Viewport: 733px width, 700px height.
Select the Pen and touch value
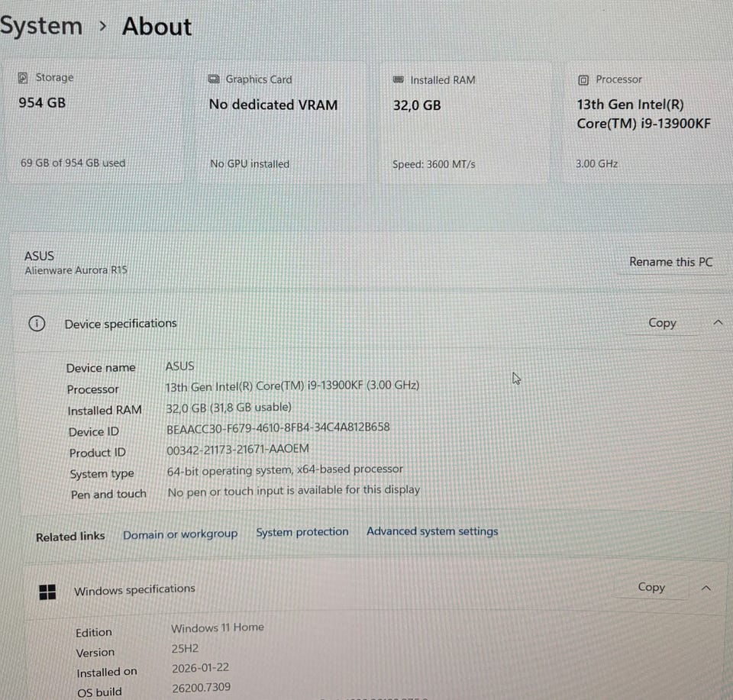[x=293, y=491]
